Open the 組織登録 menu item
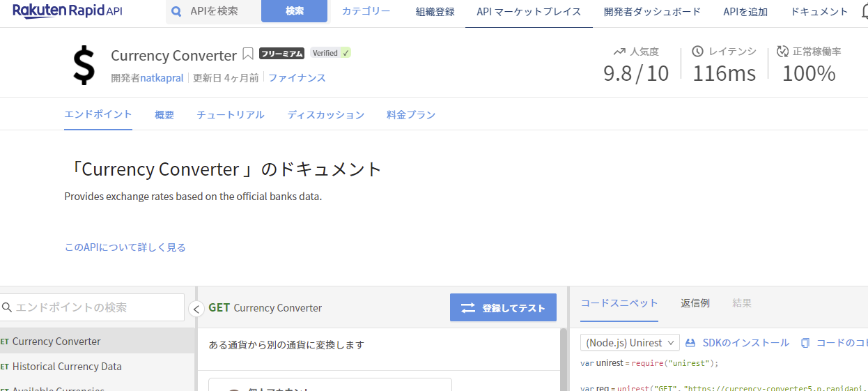Screen dimensions: 868x391 [x=435, y=12]
